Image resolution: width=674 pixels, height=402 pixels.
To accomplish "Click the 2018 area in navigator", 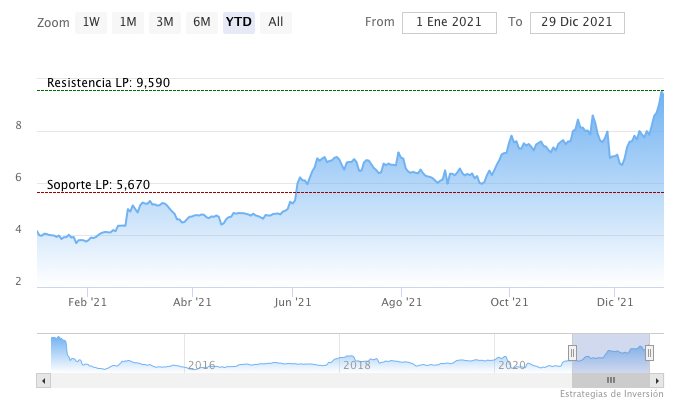I will pos(357,365).
